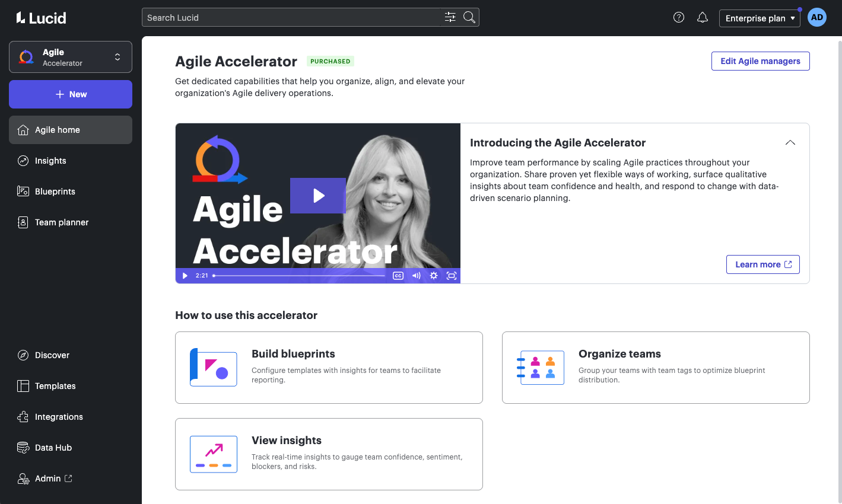Open search filter options icon
The image size is (842, 504).
(x=450, y=17)
